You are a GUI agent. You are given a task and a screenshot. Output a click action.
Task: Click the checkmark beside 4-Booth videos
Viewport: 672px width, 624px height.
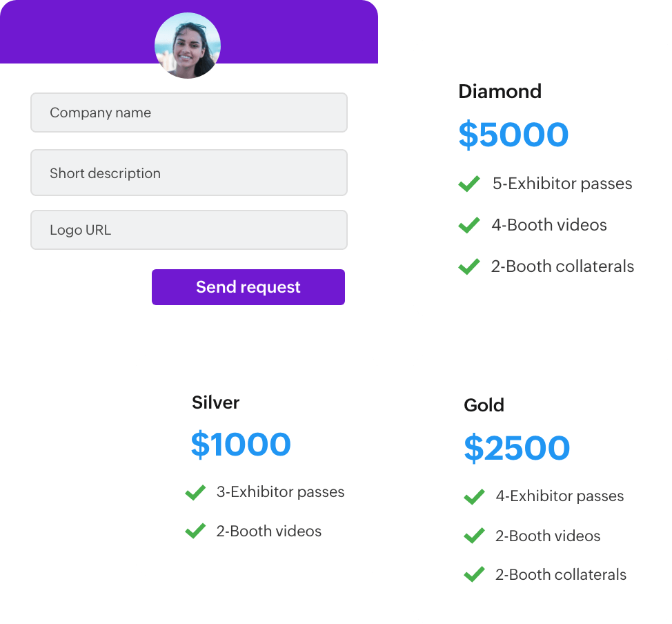469,225
